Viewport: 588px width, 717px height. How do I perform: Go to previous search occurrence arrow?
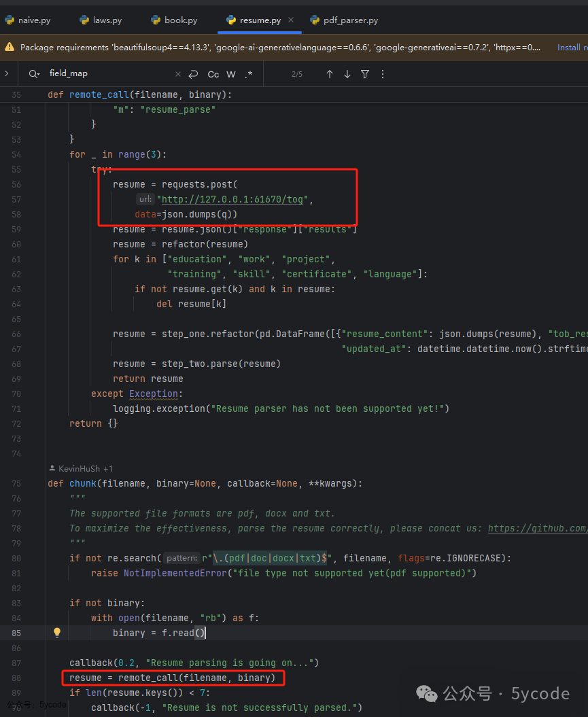(x=330, y=74)
